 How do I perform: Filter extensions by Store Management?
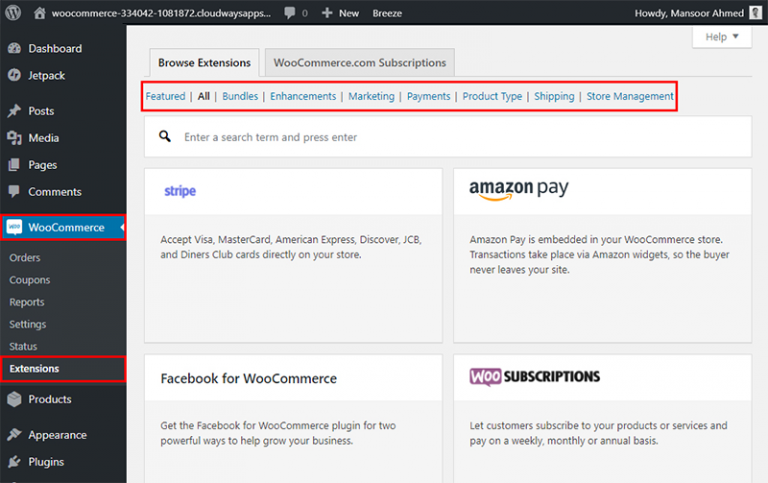point(630,96)
